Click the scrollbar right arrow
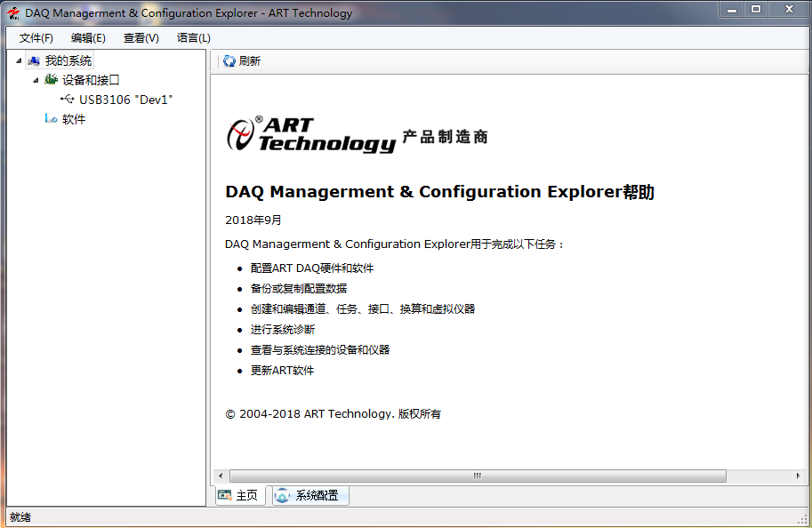The image size is (812, 528). click(798, 476)
